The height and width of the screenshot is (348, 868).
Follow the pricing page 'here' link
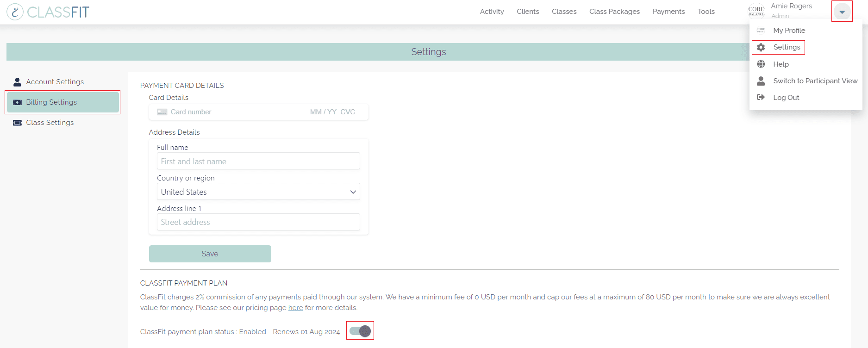point(295,308)
